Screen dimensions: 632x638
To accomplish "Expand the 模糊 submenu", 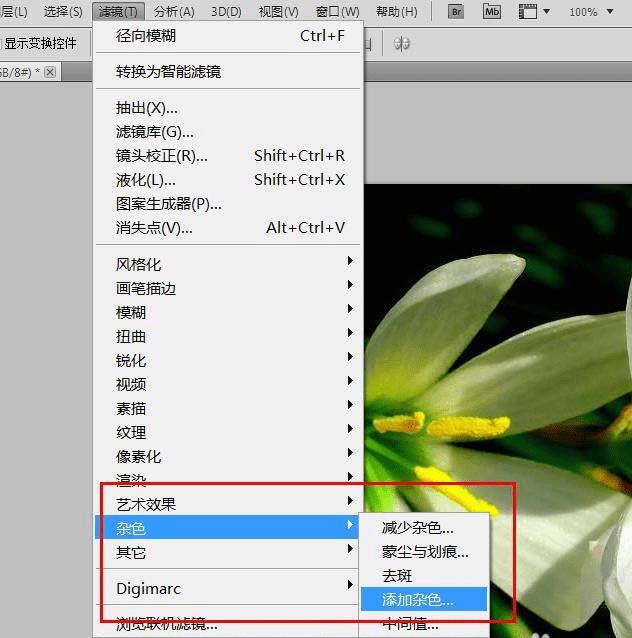I will 228,312.
